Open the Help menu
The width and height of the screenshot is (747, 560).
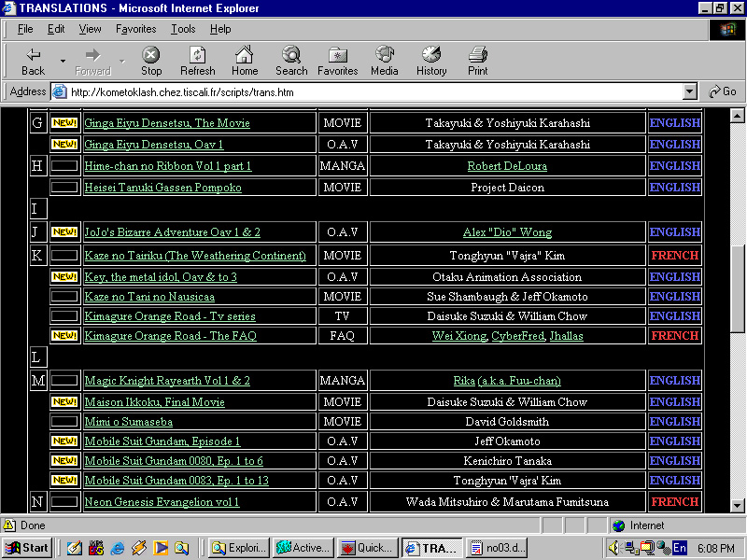[x=220, y=29]
